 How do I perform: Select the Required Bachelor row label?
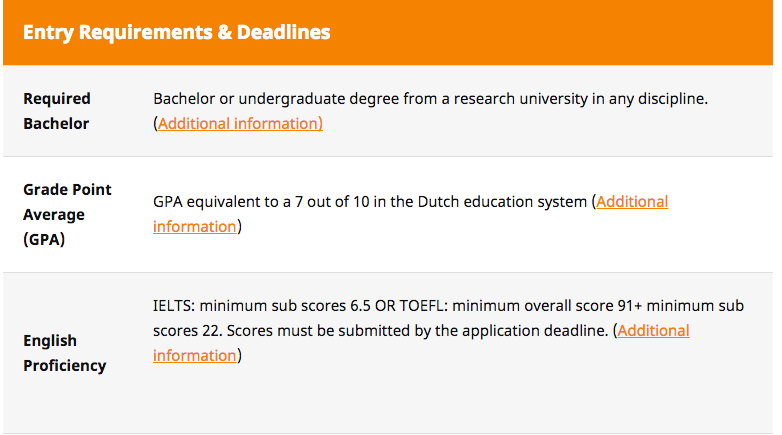coord(57,111)
